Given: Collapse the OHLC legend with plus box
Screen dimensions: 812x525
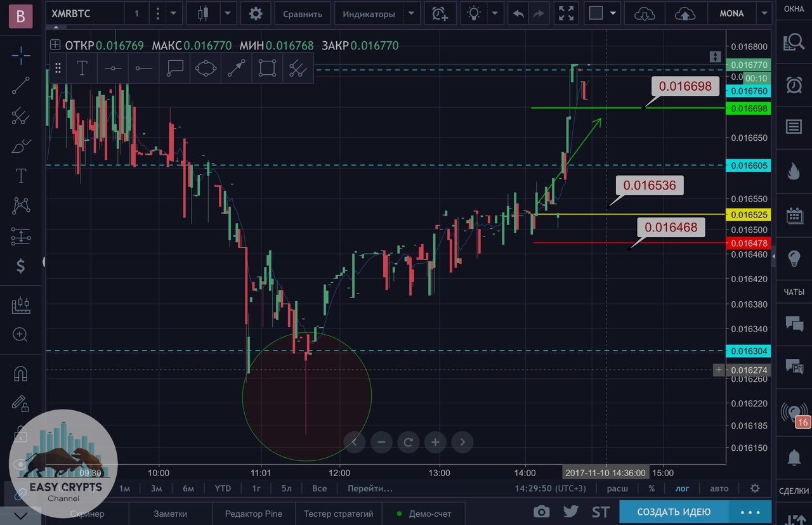Looking at the screenshot, I should (x=55, y=45).
